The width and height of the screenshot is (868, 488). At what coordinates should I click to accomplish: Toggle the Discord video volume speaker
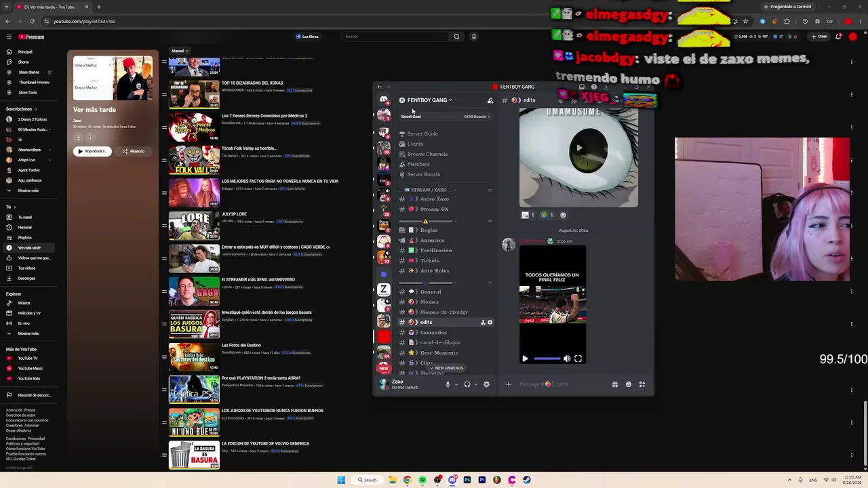tap(567, 359)
